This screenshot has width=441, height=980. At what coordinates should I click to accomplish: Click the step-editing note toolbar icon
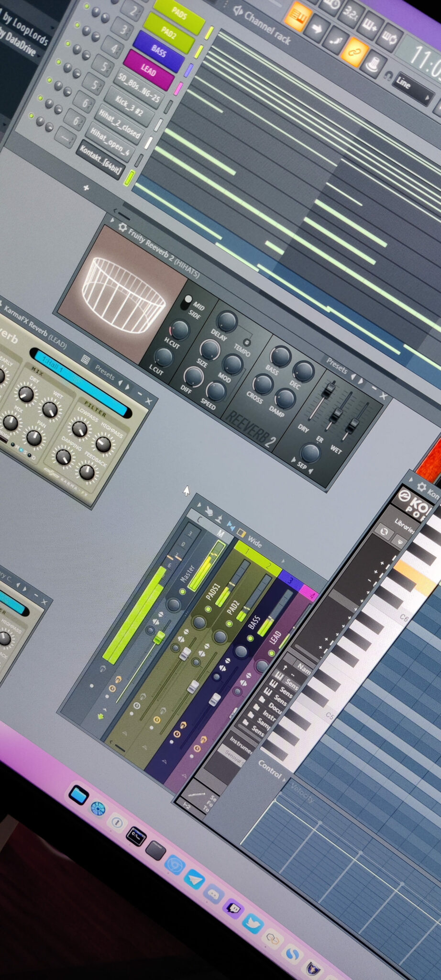[335, 40]
